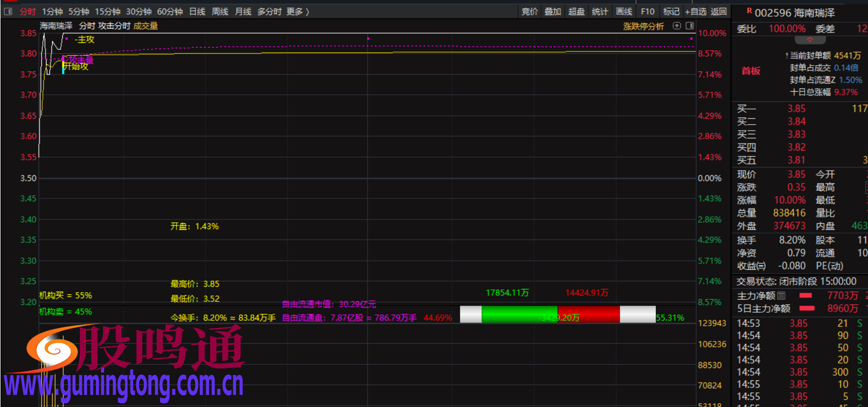Open the F10 company info
Viewport: 868px width, 407px height.
pyautogui.click(x=647, y=11)
